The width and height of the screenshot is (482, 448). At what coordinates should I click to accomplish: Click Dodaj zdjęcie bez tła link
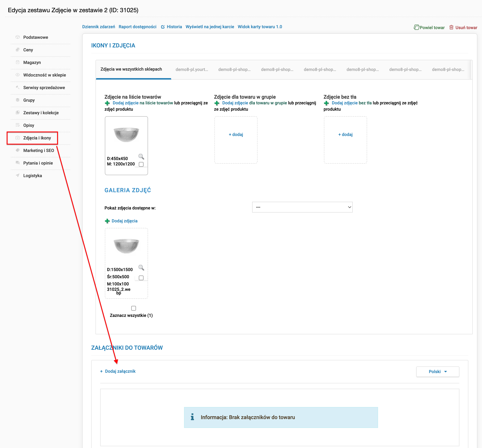352,103
